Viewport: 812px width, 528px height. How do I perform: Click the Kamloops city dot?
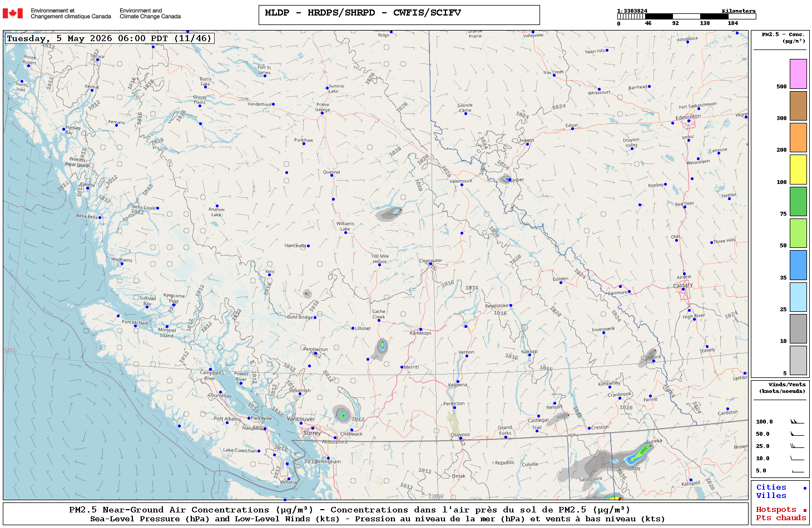pyautogui.click(x=420, y=330)
